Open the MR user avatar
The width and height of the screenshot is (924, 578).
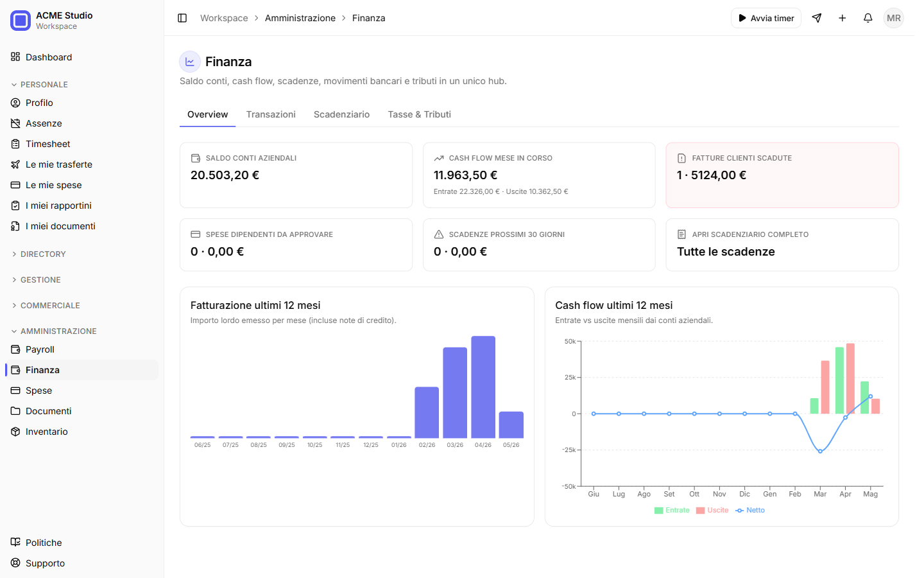coord(893,18)
